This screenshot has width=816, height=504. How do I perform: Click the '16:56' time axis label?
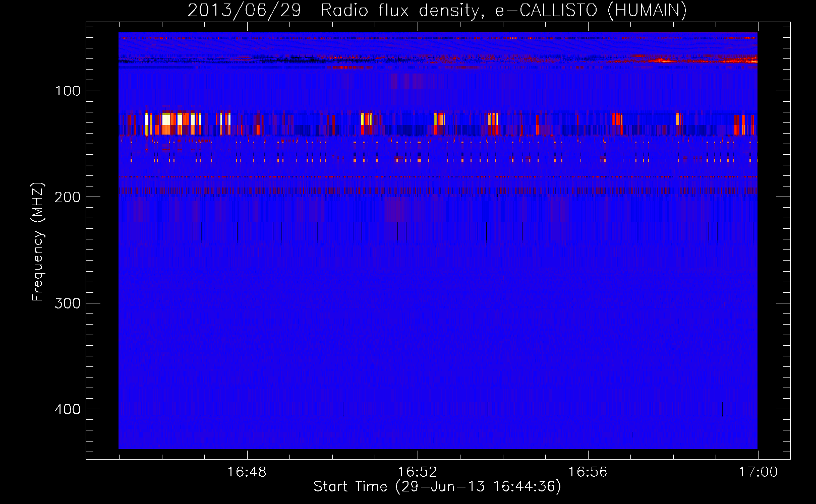coord(588,472)
